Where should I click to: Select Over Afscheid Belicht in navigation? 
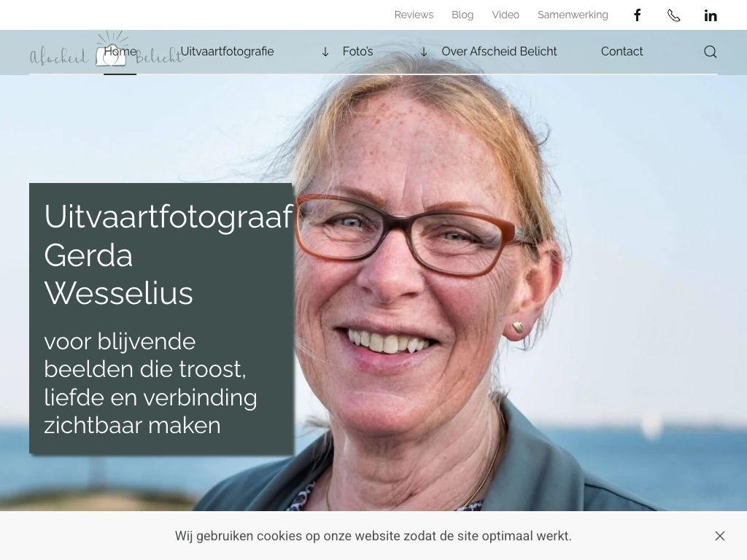(499, 52)
